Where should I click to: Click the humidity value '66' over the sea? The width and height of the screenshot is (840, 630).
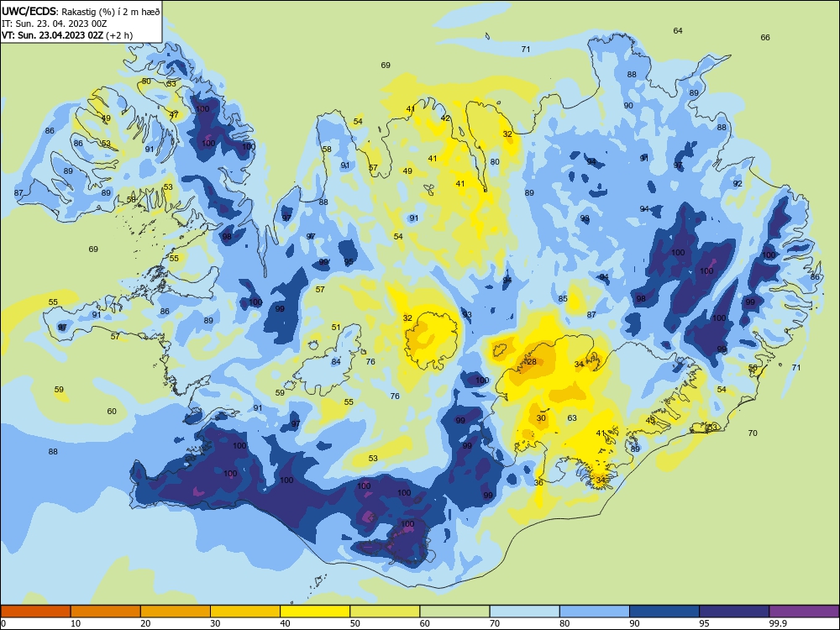point(765,37)
